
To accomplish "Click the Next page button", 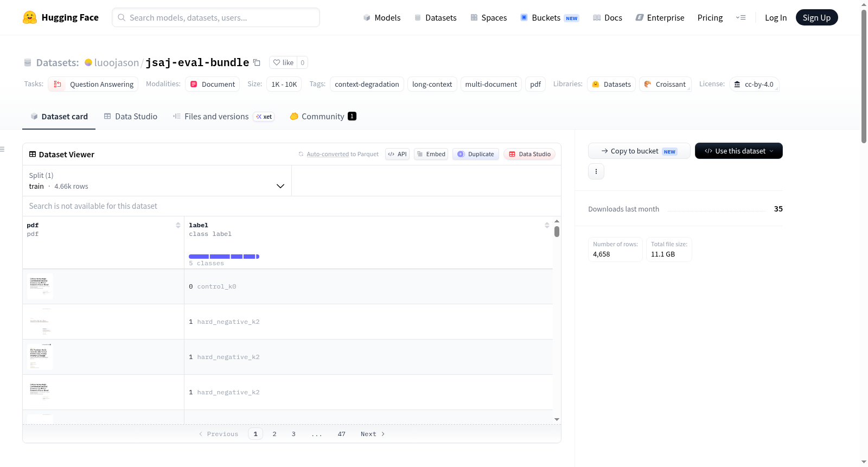I will tap(373, 434).
